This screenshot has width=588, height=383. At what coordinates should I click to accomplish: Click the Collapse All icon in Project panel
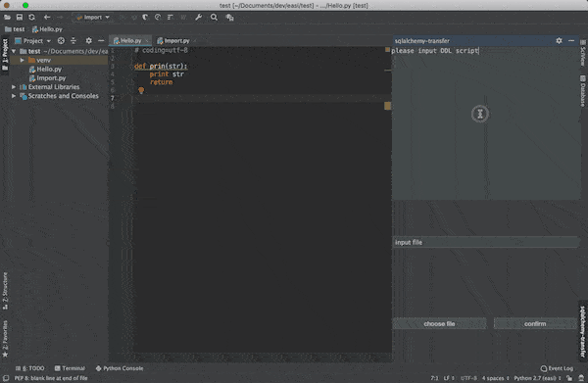click(x=73, y=40)
